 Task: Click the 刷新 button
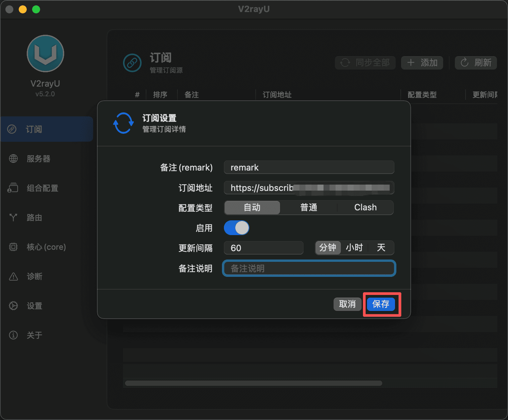476,63
